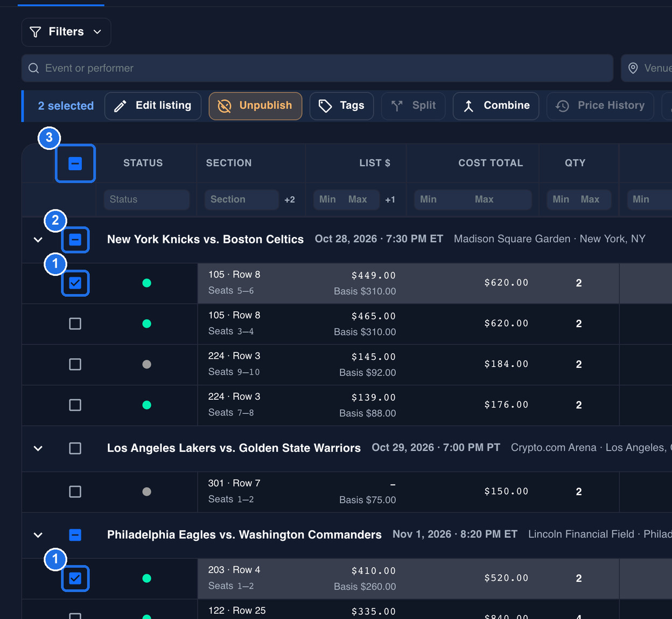Uncheck the 203 Row 4 listing

click(75, 578)
